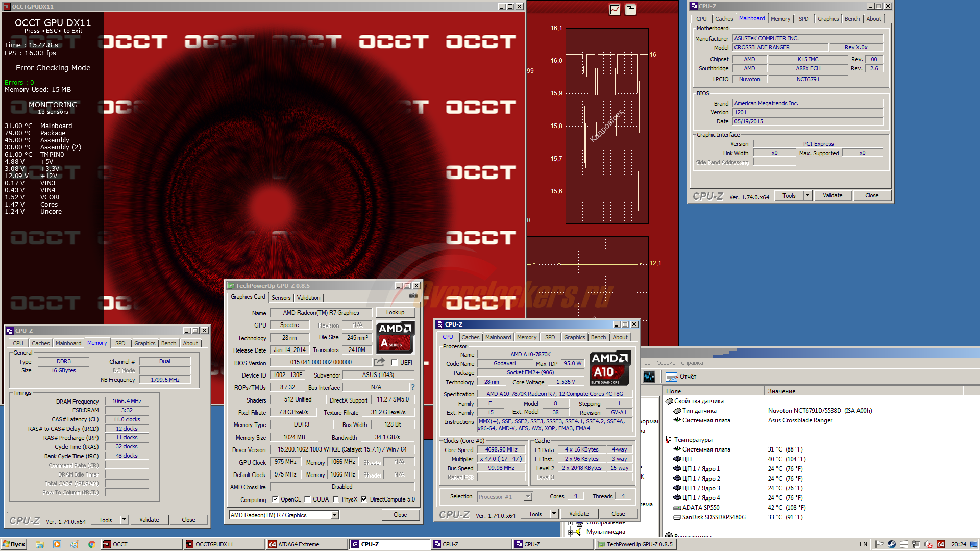Viewport: 980px width, 551px height.
Task: Click the OCCT copy windows icon
Action: coord(630,10)
